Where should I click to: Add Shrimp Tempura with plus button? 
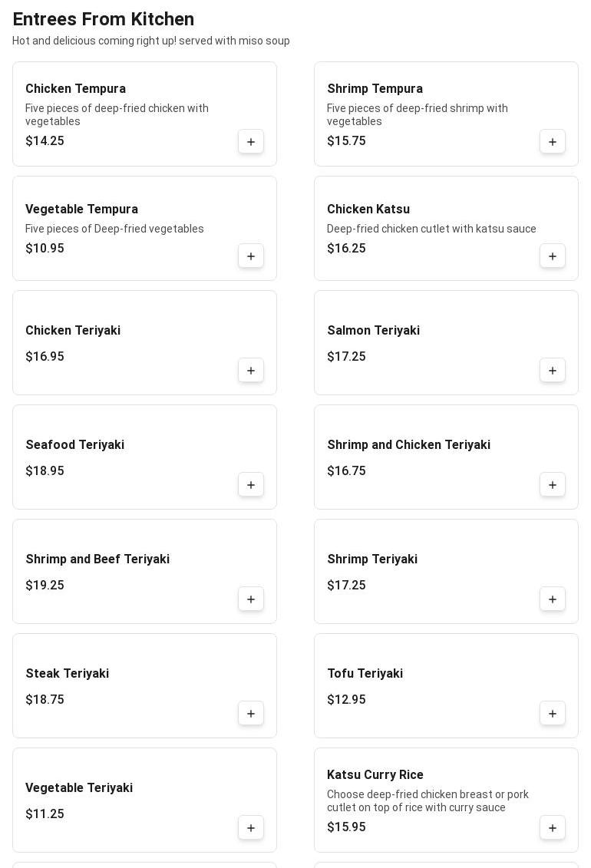coord(553,142)
